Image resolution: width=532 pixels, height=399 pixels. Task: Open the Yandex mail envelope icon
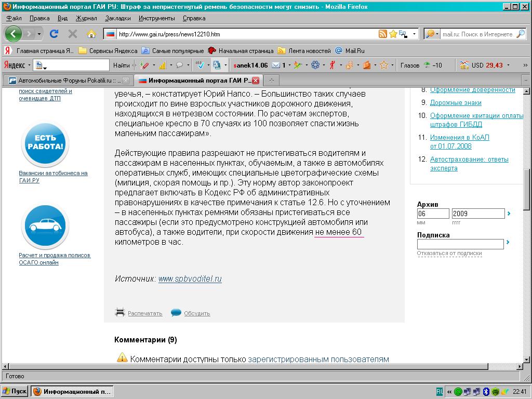276,65
